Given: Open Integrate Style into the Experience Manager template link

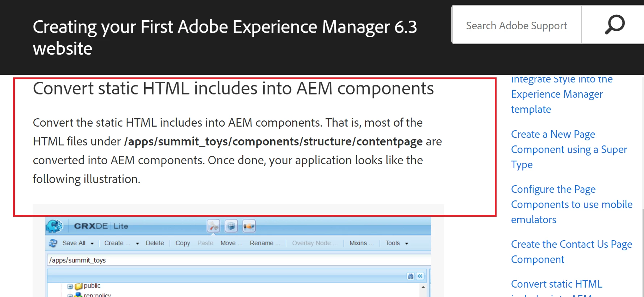Looking at the screenshot, I should [561, 94].
